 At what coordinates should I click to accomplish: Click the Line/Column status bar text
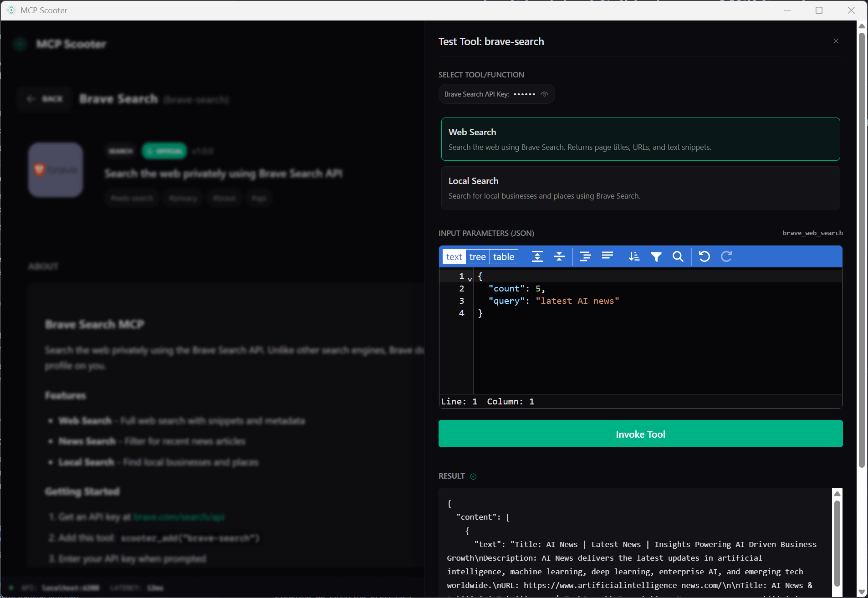pos(488,401)
